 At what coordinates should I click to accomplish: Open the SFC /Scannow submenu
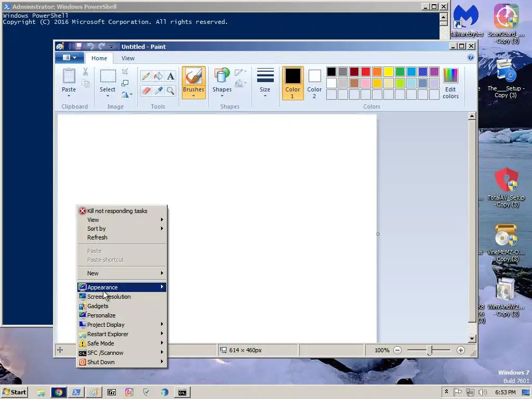pyautogui.click(x=122, y=353)
